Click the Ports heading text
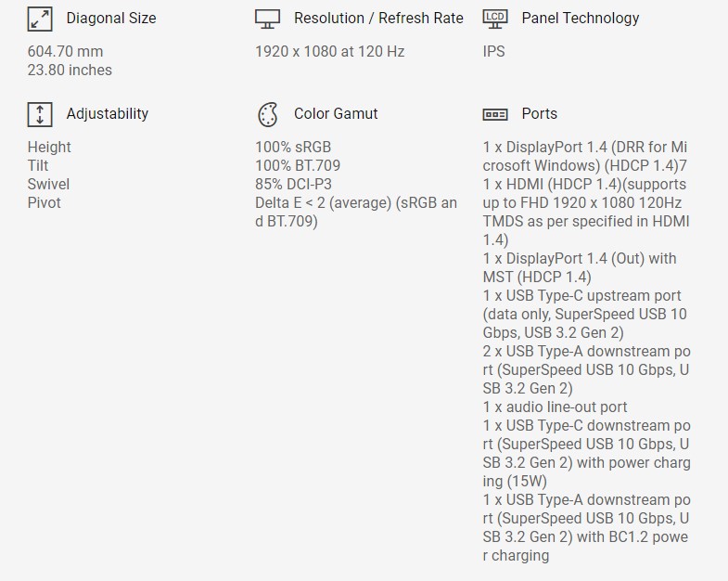Screen dimensions: 728x581 pos(540,114)
